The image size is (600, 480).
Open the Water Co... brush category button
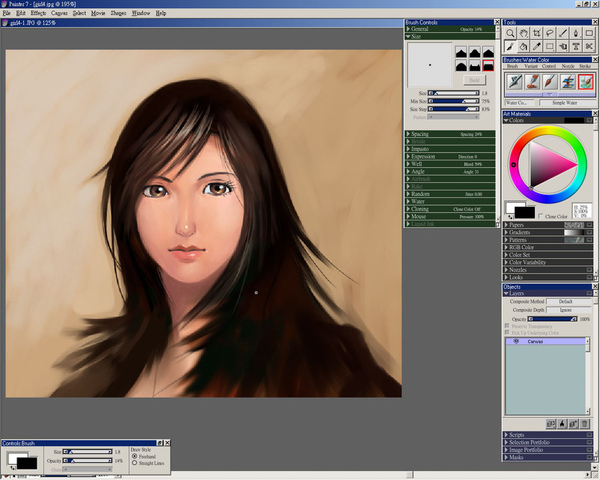pyautogui.click(x=520, y=103)
